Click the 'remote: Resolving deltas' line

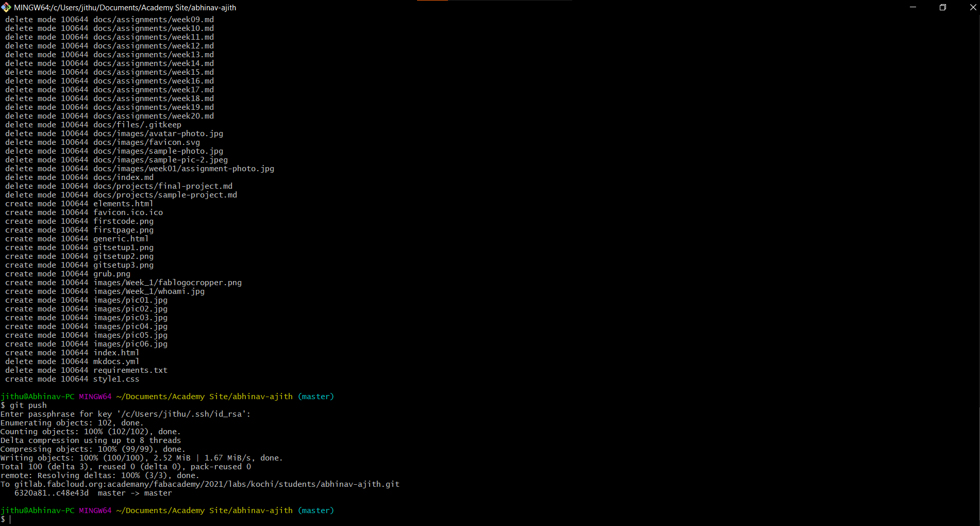coord(100,475)
